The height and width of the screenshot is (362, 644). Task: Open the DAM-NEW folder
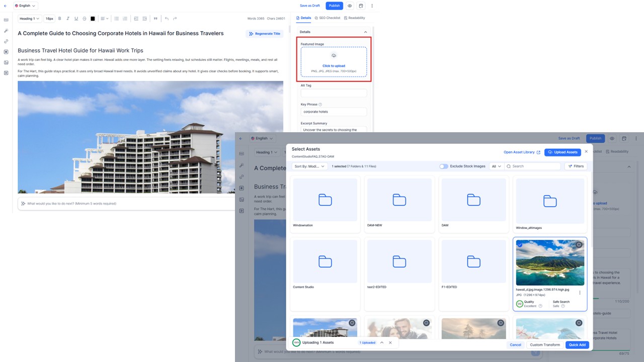(x=399, y=204)
